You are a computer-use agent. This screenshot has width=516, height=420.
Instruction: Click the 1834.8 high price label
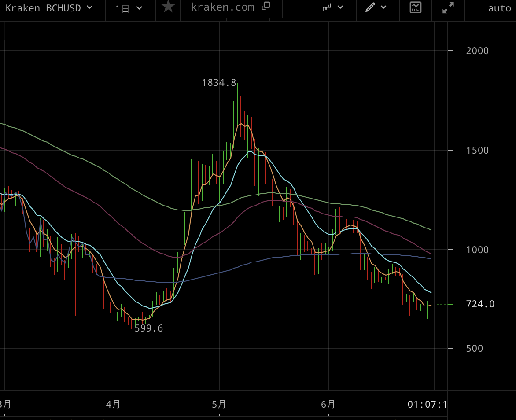pos(219,82)
